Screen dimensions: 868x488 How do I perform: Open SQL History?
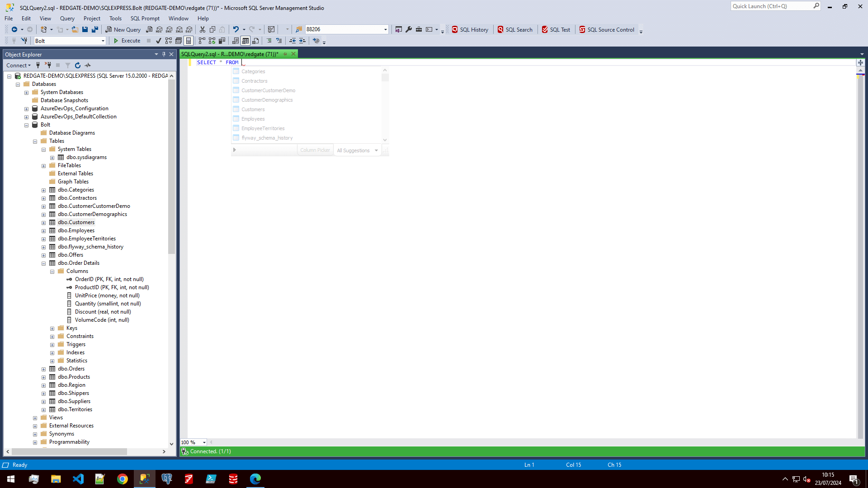click(x=470, y=29)
